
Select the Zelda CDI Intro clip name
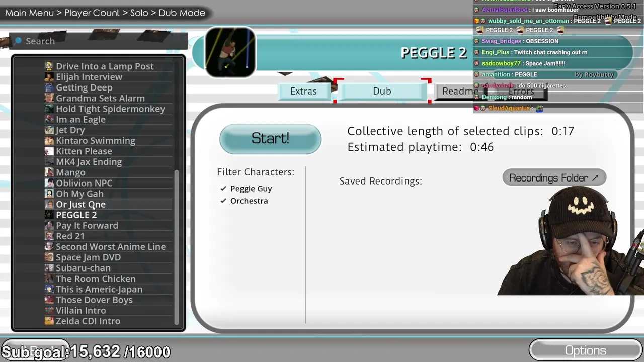tap(88, 321)
